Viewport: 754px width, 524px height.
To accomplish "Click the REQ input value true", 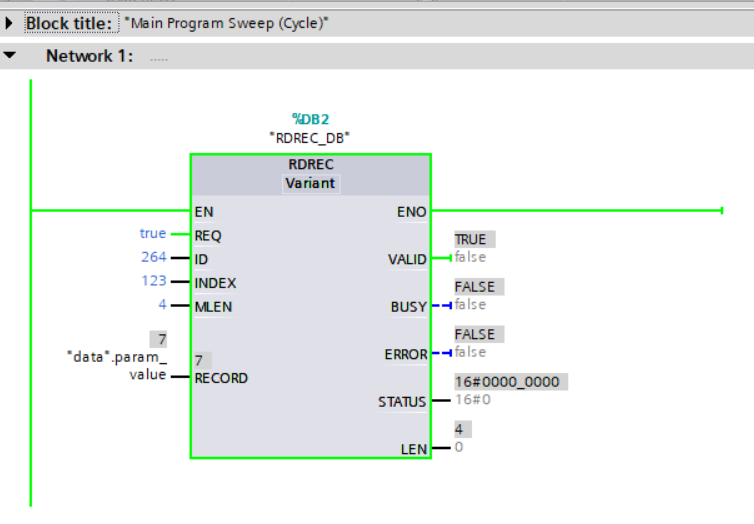I will [152, 233].
